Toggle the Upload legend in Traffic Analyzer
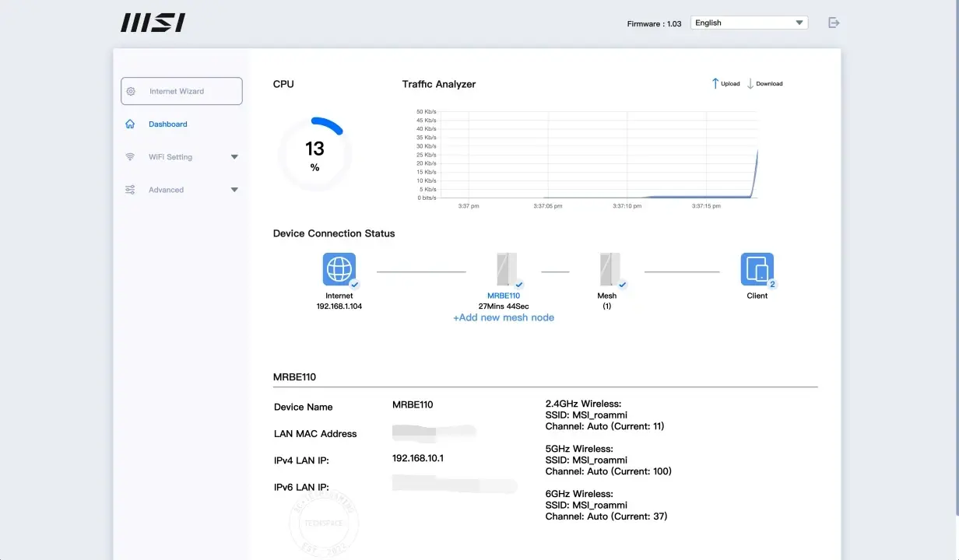This screenshot has height=560, width=959. point(725,83)
